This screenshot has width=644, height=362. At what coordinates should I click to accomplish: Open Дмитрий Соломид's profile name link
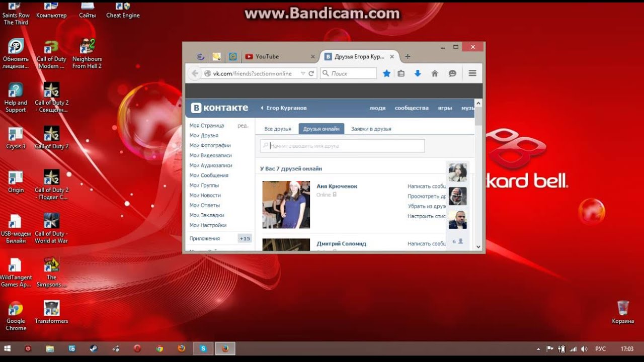341,244
